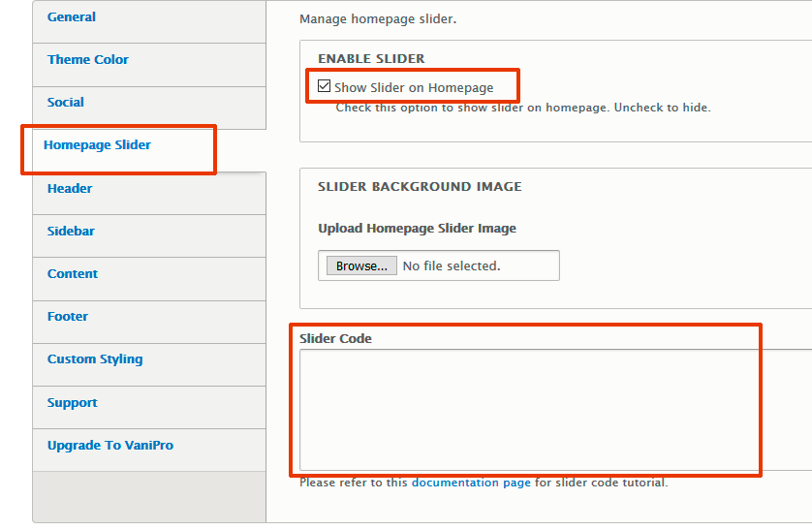Click the 'Slider Background Image' section heading
The image size is (812, 530).
pyautogui.click(x=420, y=187)
